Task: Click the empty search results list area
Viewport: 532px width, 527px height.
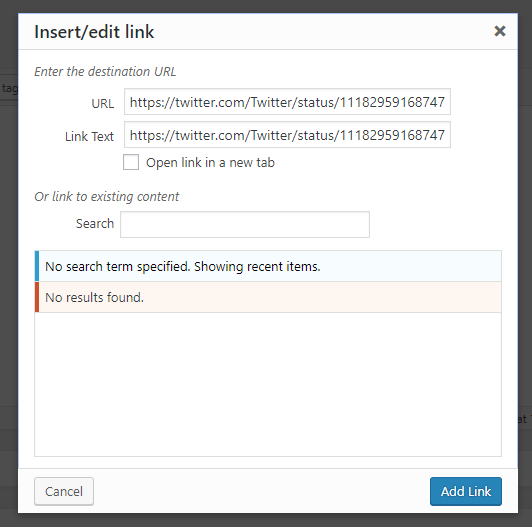Action: pos(268,384)
